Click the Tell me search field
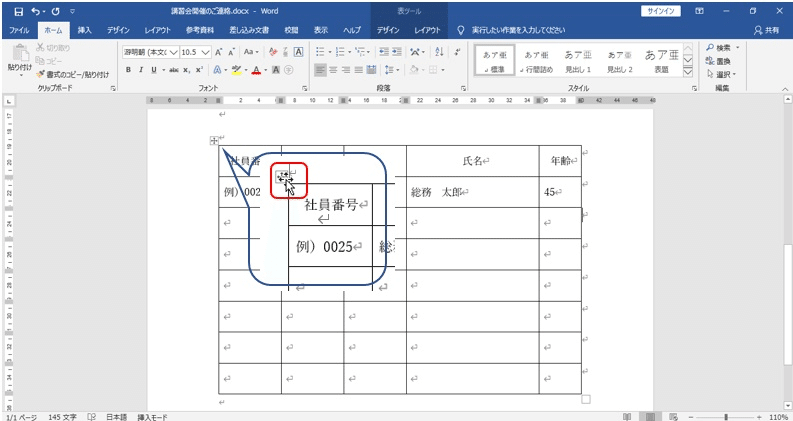Viewport: 793px width, 421px height. pos(518,30)
